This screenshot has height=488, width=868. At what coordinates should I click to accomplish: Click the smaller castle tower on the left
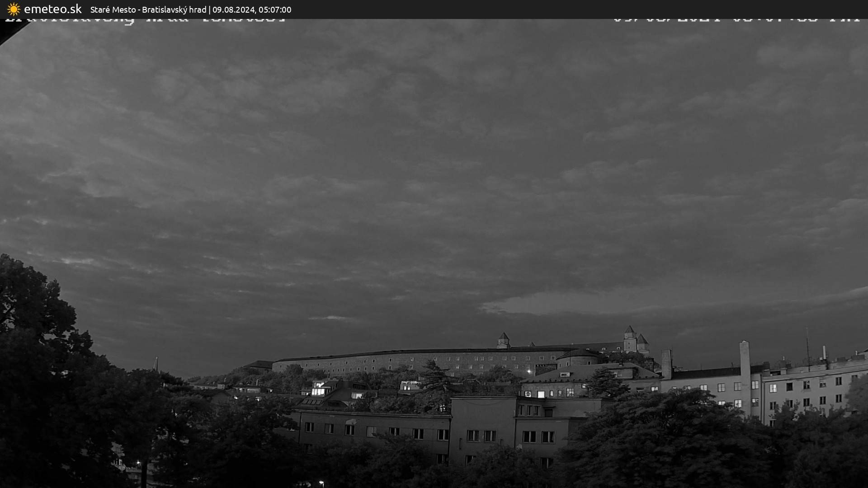pyautogui.click(x=503, y=340)
